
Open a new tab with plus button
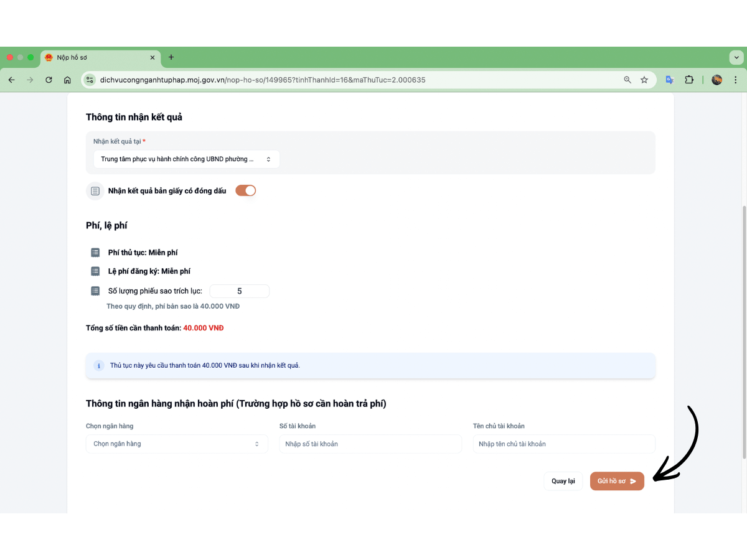pos(171,57)
